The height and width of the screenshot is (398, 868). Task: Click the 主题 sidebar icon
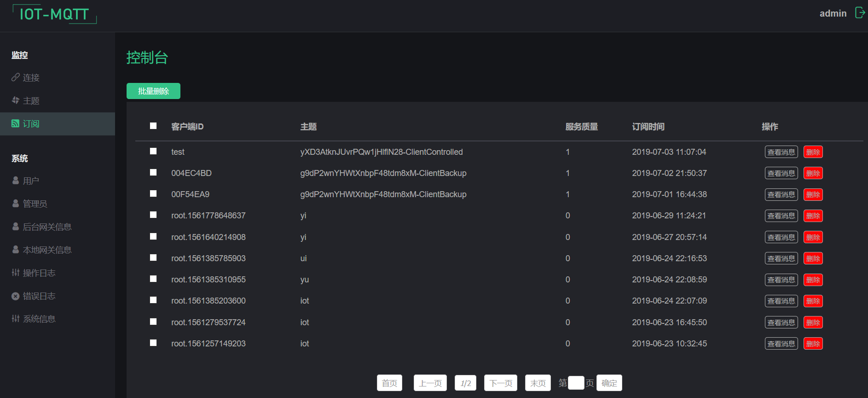[16, 100]
